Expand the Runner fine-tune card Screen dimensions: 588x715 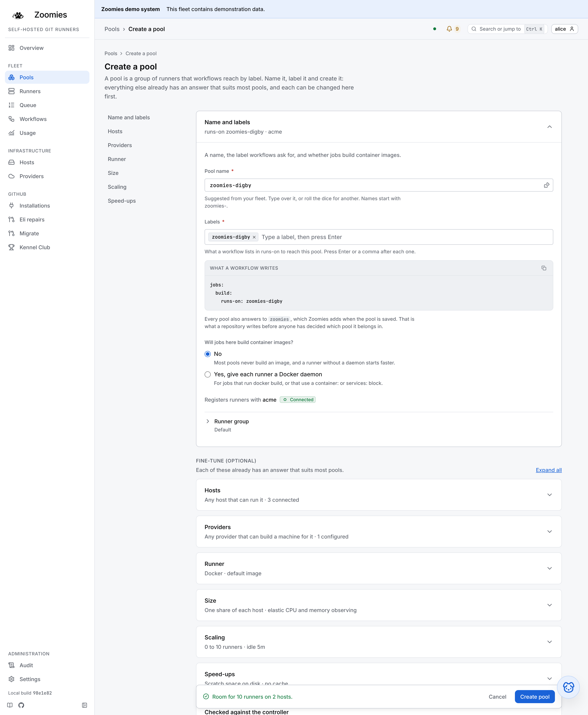click(x=379, y=568)
